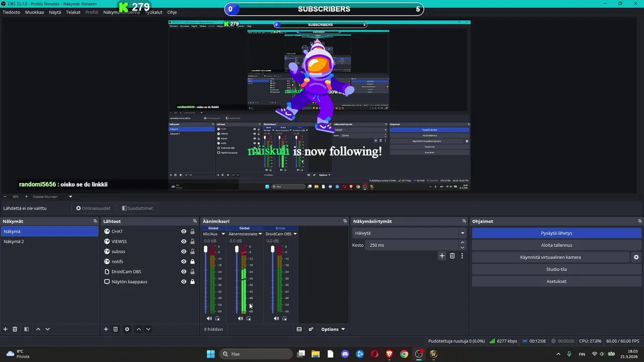Open the mixer Options dropdown
Screen dimensions: 644x362
tap(333, 329)
